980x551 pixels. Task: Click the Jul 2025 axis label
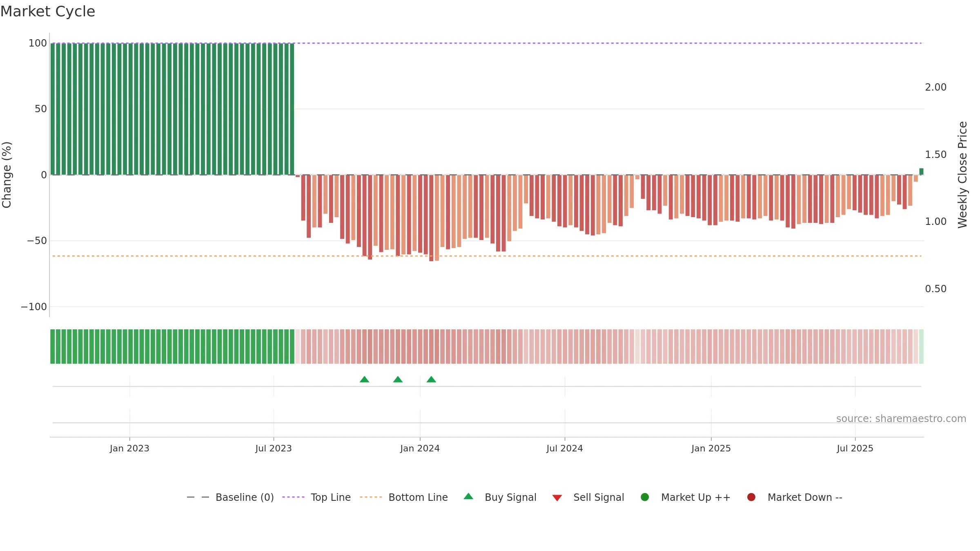(855, 448)
